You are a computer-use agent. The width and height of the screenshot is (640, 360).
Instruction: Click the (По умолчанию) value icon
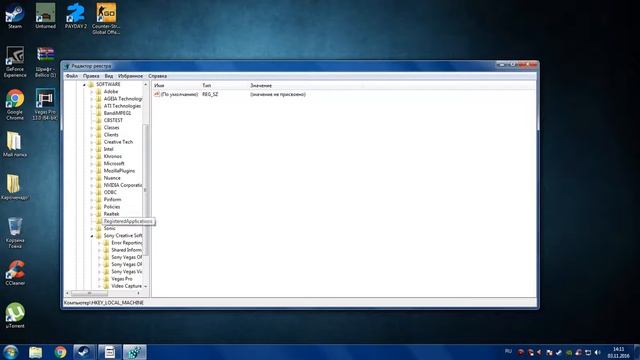coord(157,94)
